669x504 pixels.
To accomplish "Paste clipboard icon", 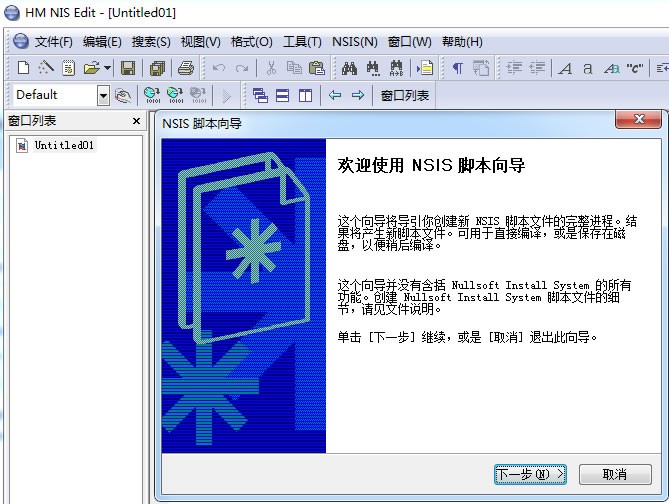I will point(317,68).
